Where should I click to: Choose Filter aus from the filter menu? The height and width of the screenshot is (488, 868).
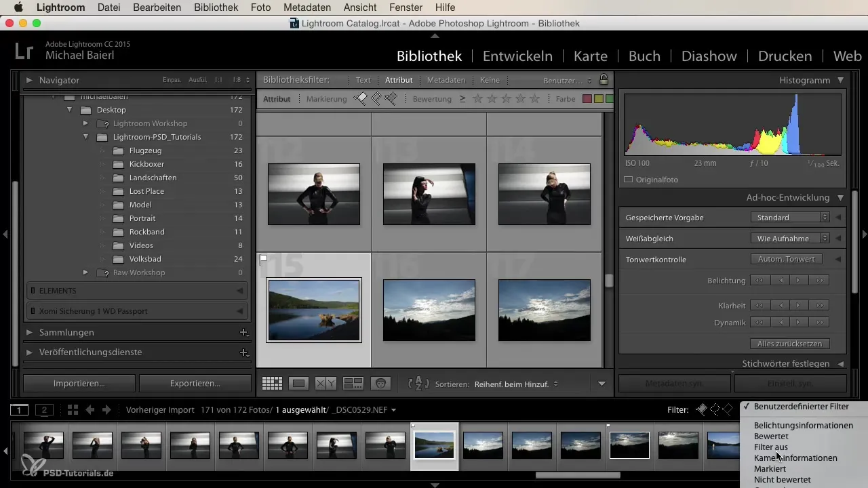(770, 447)
